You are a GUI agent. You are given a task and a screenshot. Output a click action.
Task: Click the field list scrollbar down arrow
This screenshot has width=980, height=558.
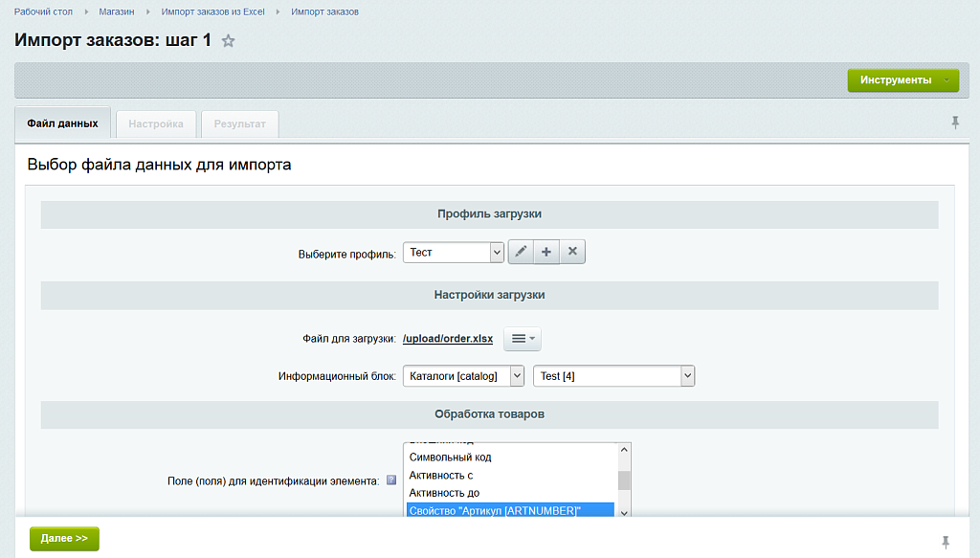pos(624,512)
